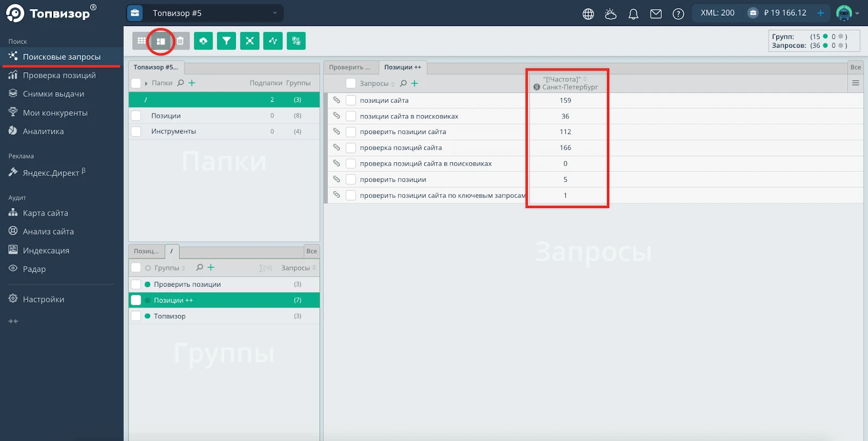
Task: Switch to 'Позиции ++' tab
Action: (403, 67)
